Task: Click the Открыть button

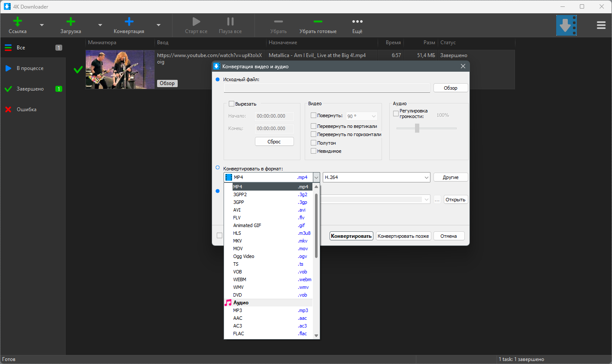Action: click(x=455, y=200)
